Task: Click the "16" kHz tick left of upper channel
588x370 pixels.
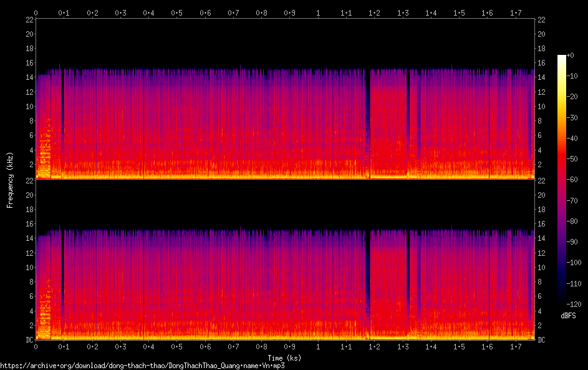Action: coord(30,62)
